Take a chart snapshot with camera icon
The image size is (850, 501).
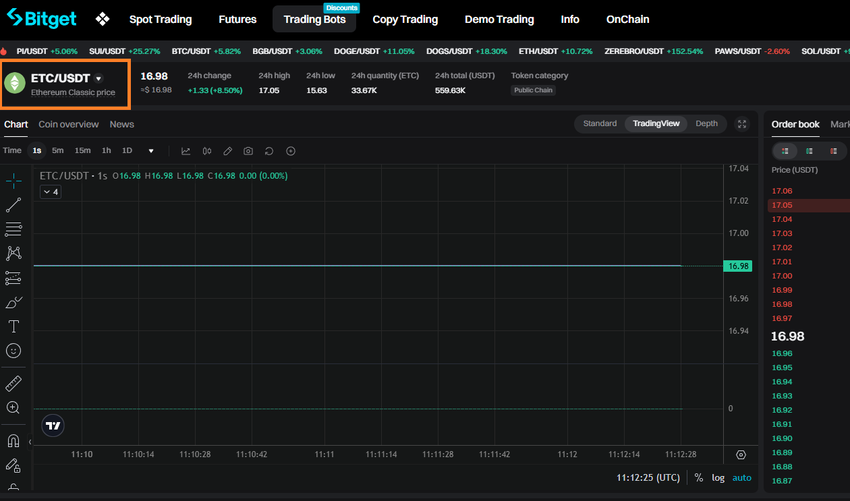tap(248, 151)
